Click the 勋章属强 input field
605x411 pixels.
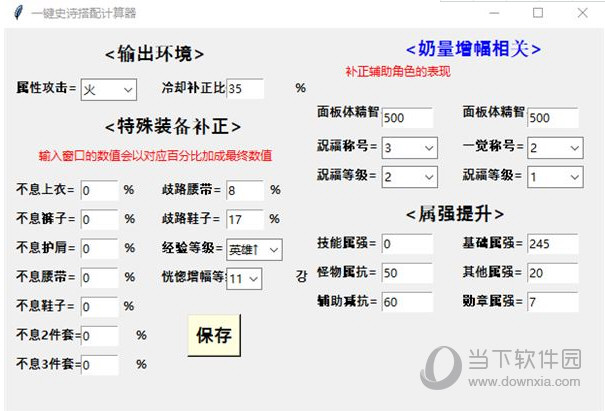553,302
